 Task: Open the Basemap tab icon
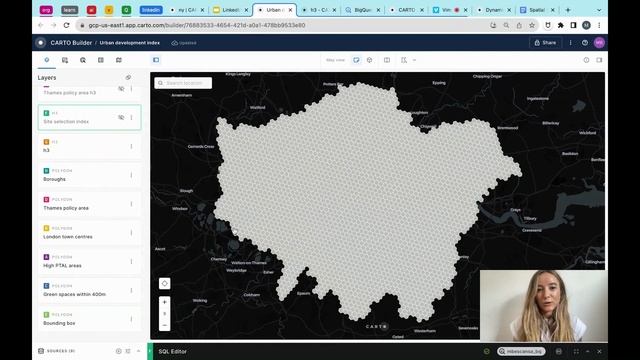pyautogui.click(x=119, y=60)
